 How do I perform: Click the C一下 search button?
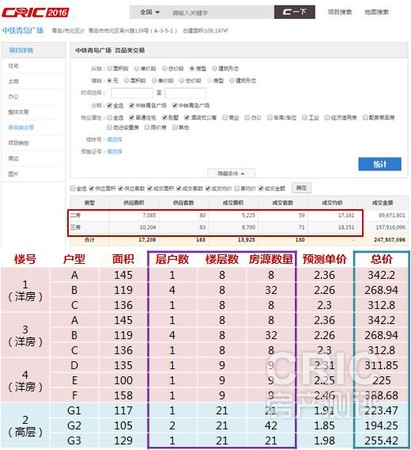[x=294, y=12]
